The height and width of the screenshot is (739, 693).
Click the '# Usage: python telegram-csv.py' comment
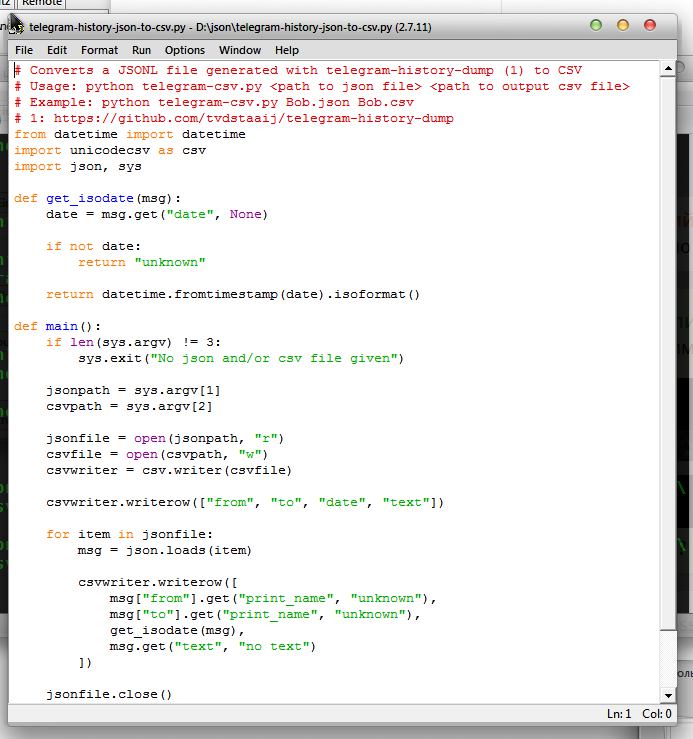[x=322, y=86]
